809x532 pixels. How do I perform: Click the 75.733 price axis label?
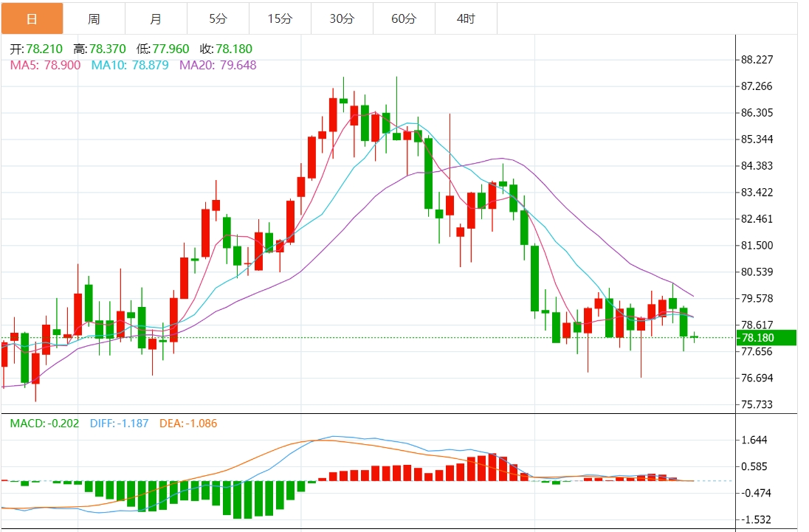click(757, 404)
